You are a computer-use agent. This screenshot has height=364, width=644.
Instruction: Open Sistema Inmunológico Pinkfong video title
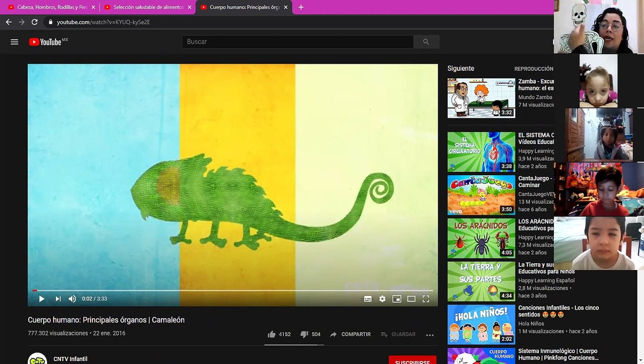coord(559,354)
